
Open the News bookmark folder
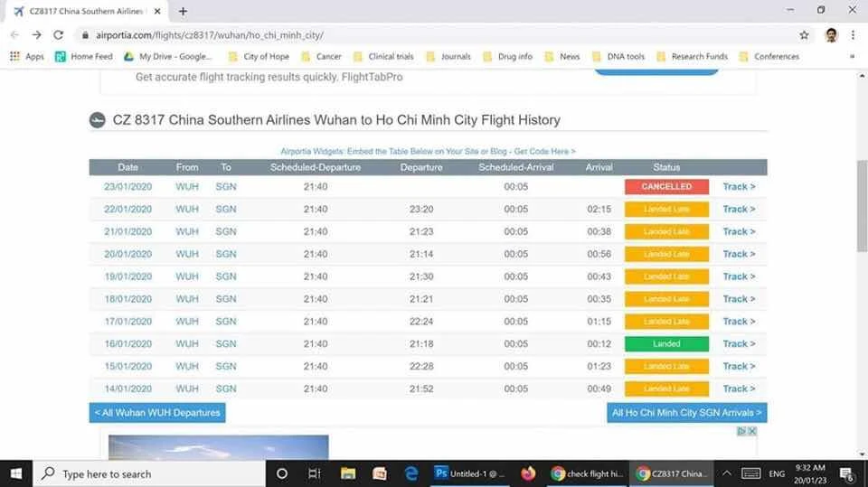pos(562,56)
